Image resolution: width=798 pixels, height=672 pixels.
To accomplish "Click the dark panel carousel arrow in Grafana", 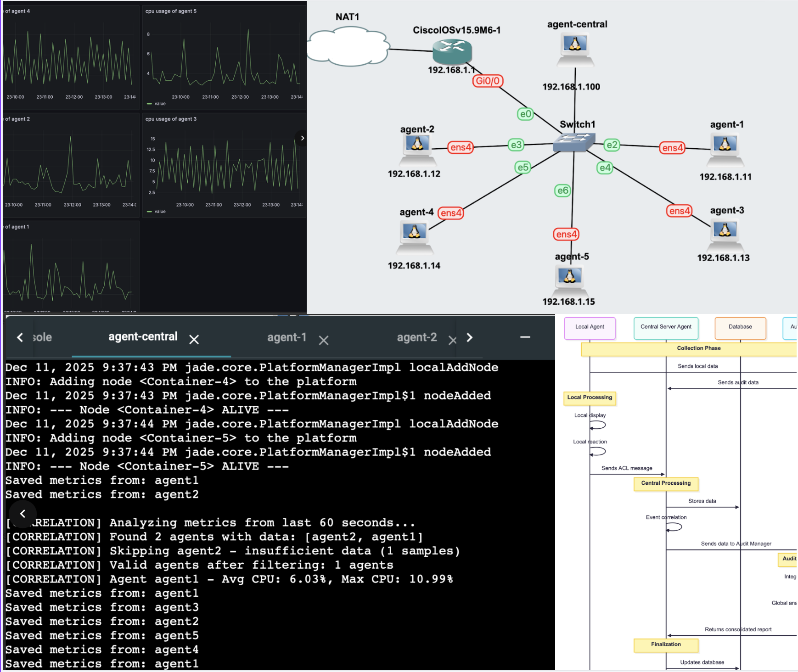I will point(302,138).
